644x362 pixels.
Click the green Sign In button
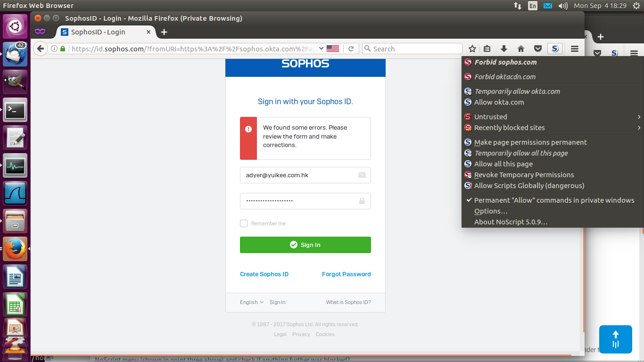click(x=305, y=245)
